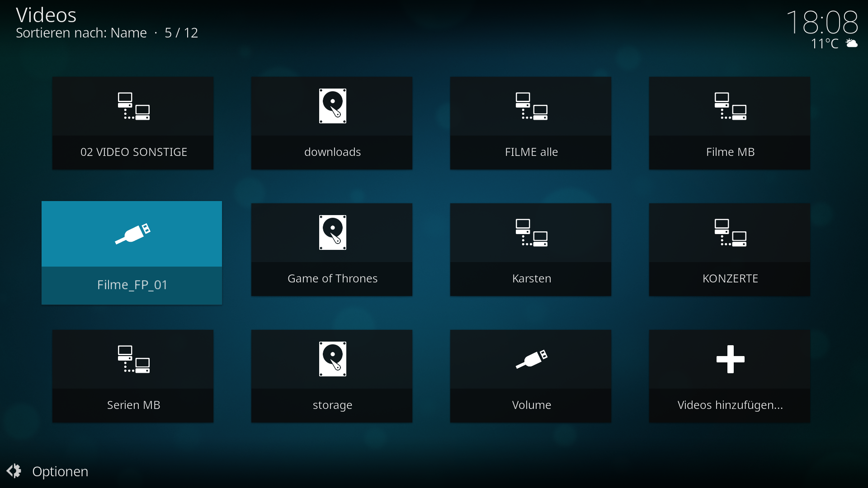Select the Filme MB network icon
868x488 pixels.
coord(730,107)
